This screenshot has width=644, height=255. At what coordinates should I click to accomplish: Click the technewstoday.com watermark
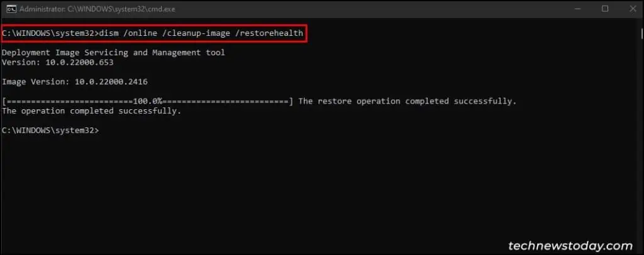570,246
